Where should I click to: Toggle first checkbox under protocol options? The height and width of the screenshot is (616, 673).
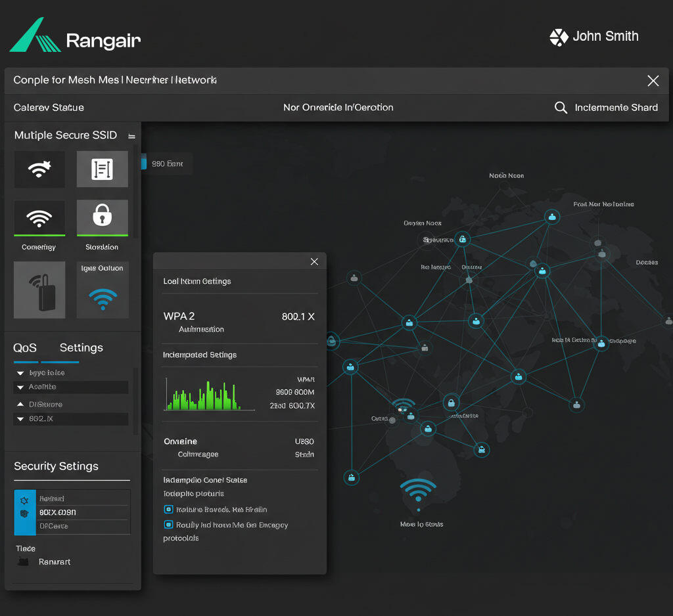tap(168, 510)
